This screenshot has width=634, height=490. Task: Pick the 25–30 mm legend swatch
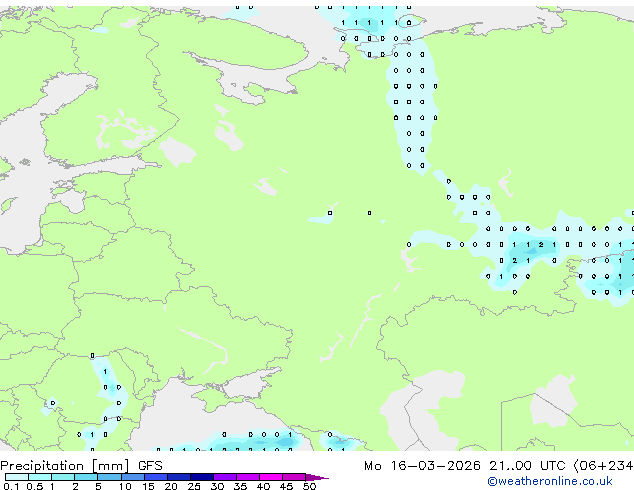(x=202, y=477)
